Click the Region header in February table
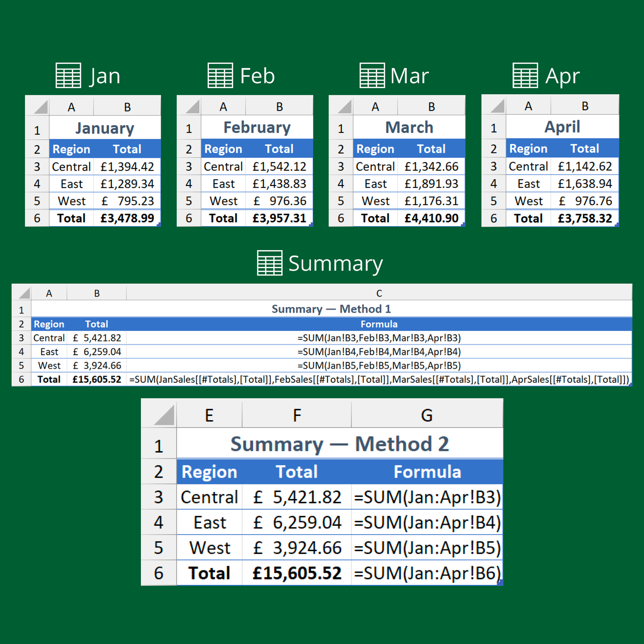 [223, 149]
